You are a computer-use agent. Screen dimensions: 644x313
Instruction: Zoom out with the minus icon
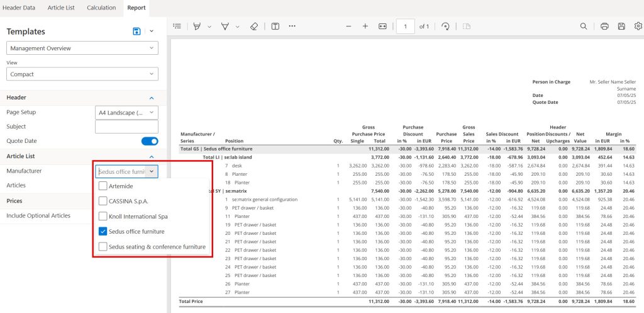tap(348, 26)
